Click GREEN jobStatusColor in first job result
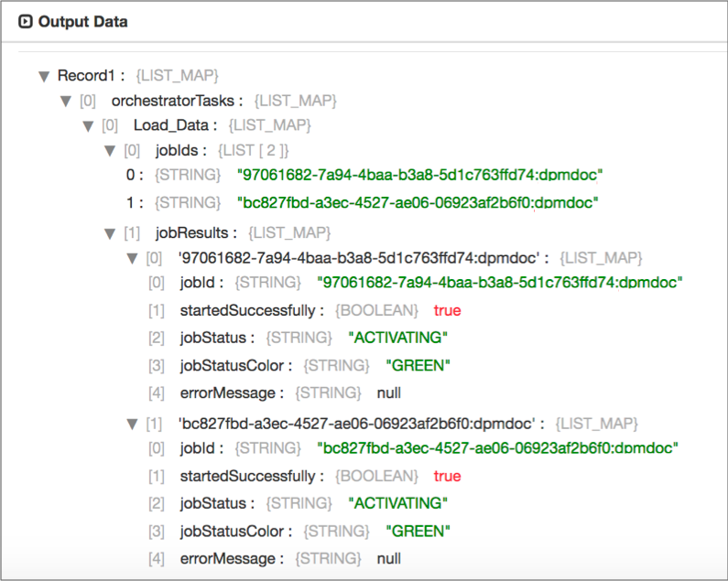This screenshot has height=581, width=728. 418,365
